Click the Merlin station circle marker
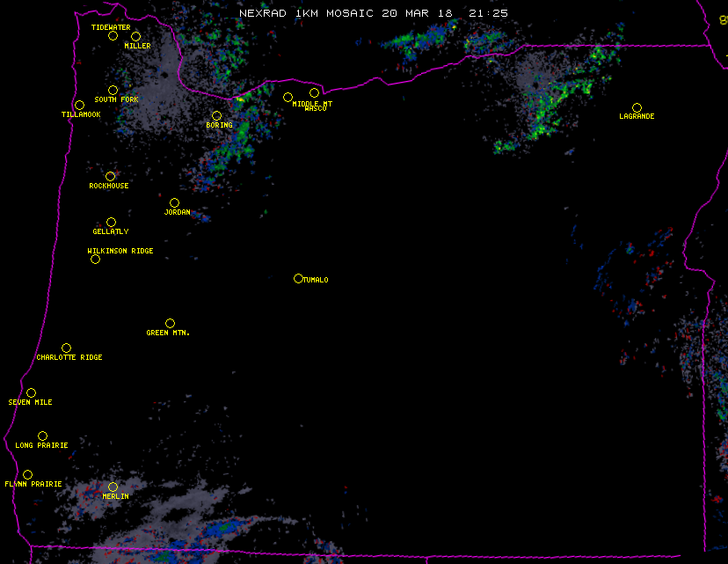 (113, 487)
